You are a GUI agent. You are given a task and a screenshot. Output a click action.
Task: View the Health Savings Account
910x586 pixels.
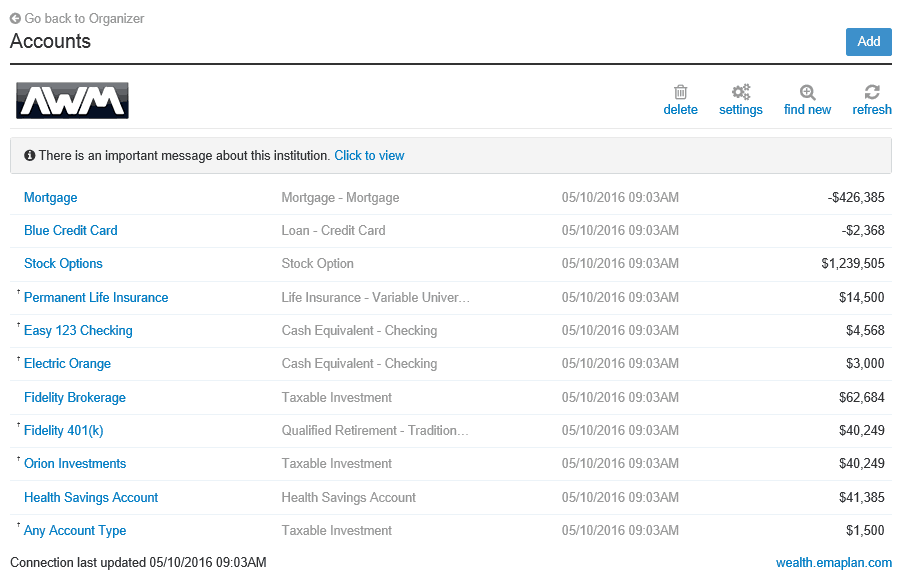coord(91,497)
